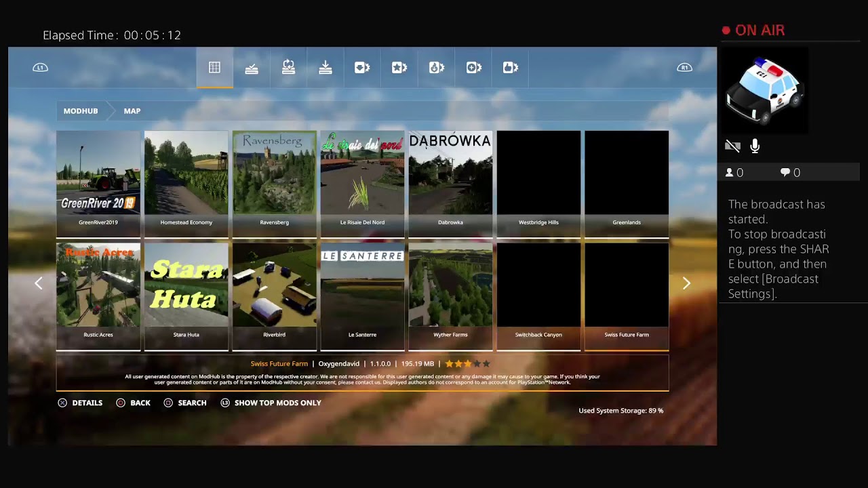
Task: Click the circle button icon beside Back
Action: click(121, 403)
